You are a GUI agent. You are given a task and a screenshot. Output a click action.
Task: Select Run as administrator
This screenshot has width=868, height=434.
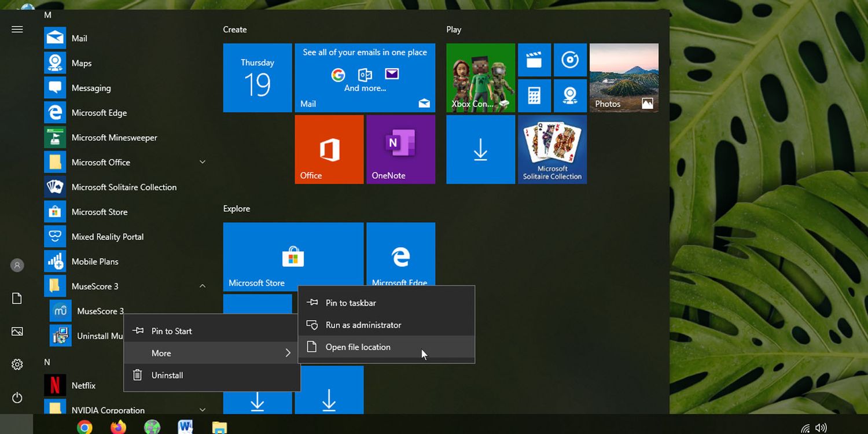click(387, 325)
